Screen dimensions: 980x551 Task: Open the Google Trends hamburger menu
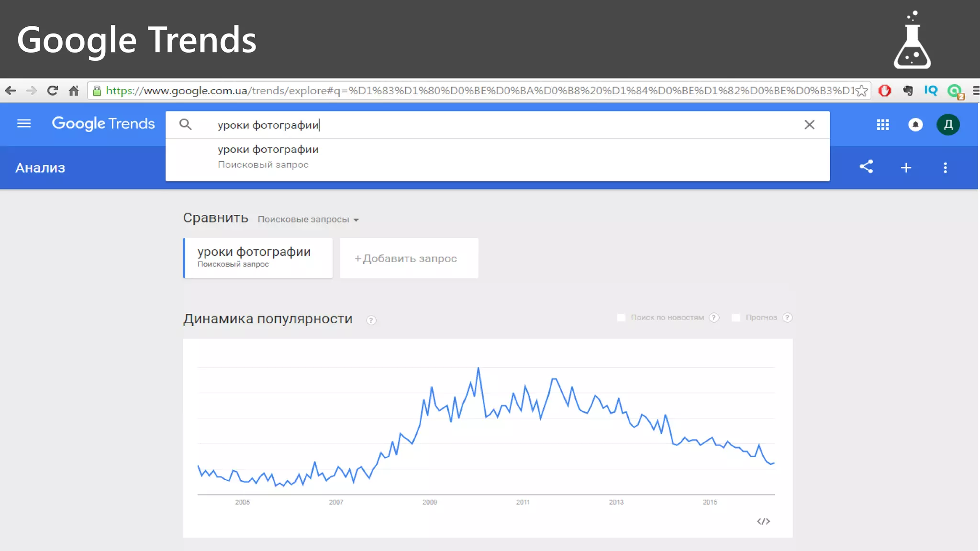[x=24, y=124]
